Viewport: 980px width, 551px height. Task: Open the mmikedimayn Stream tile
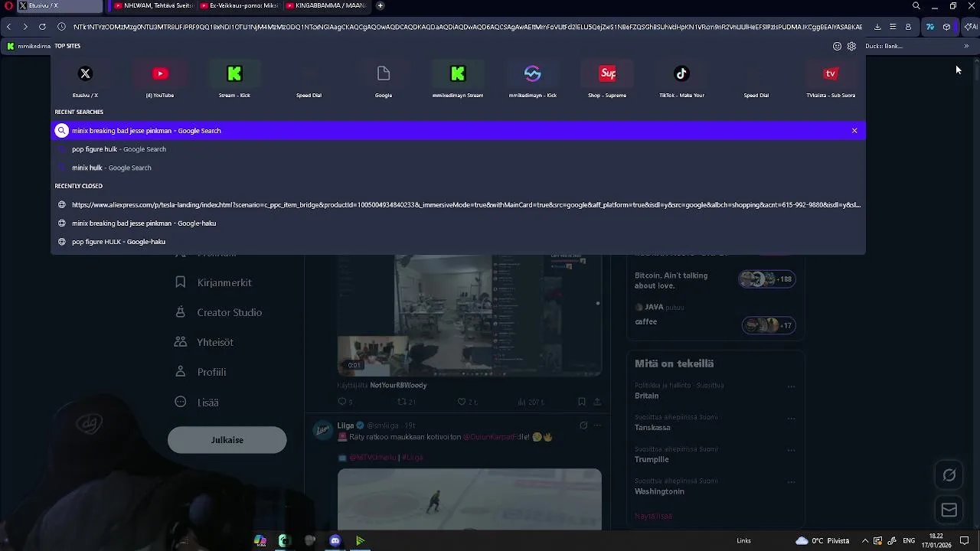coord(458,80)
